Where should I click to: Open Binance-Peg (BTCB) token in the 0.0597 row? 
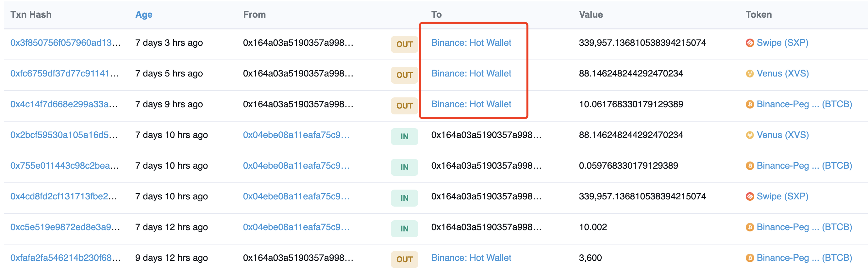(804, 165)
